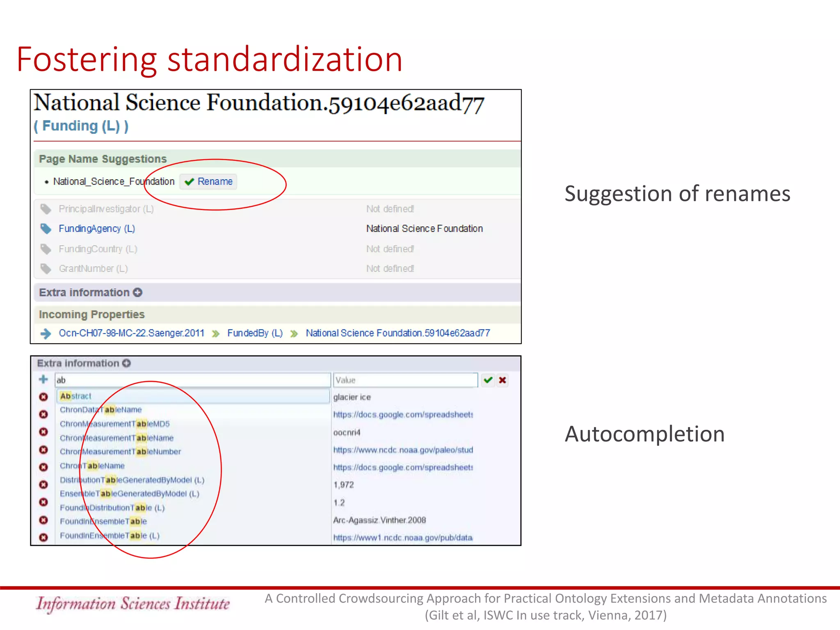Select ChronDataTableName autocomplete suggestion
840x630 pixels.
(101, 410)
